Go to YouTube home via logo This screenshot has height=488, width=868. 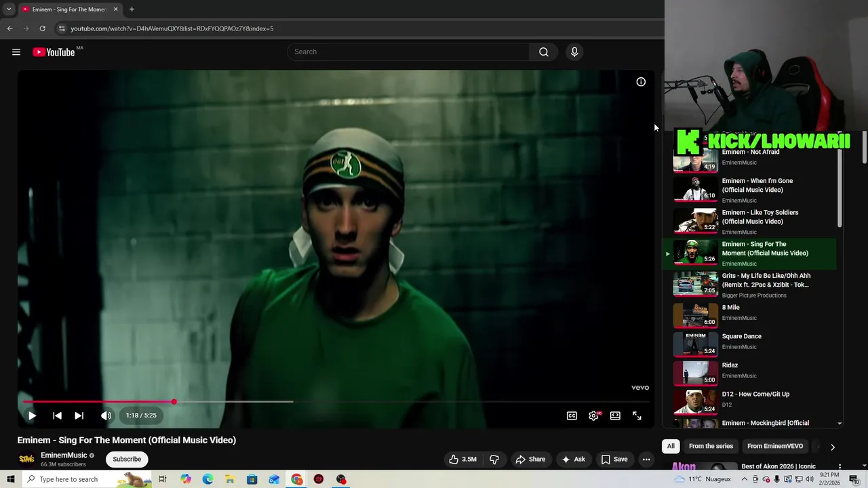pyautogui.click(x=54, y=52)
